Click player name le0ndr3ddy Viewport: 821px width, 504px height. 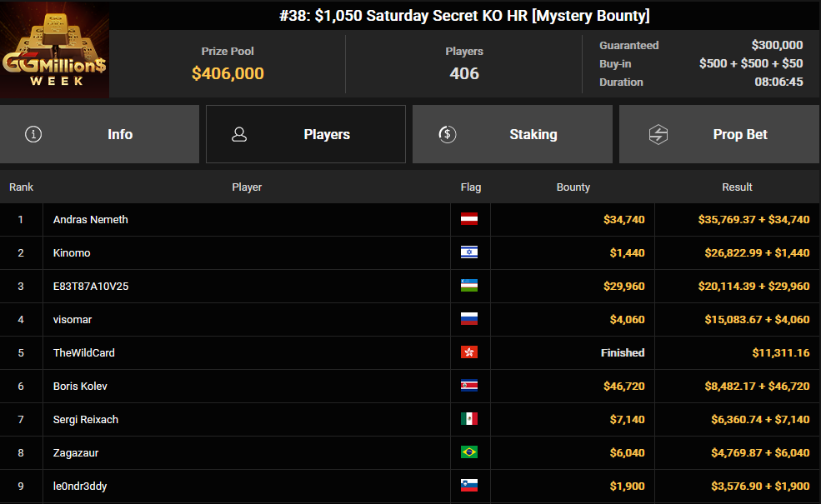pos(80,487)
